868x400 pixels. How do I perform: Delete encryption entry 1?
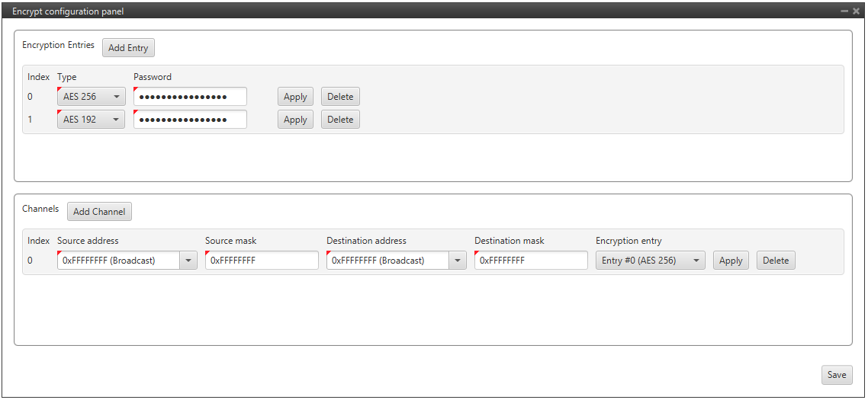click(340, 120)
